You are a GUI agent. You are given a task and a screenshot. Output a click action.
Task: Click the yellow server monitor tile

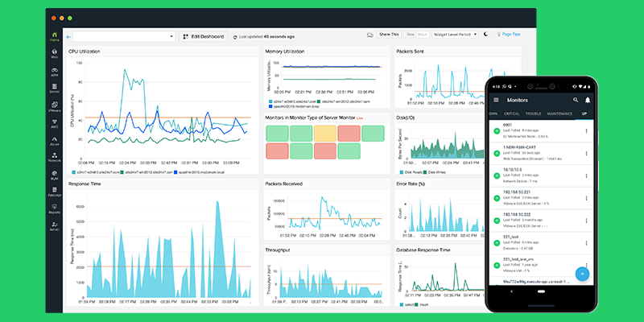[x=325, y=134]
